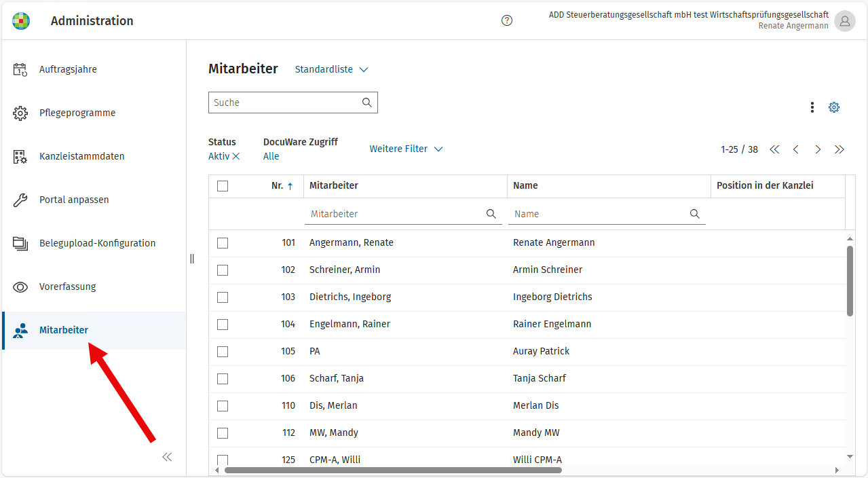
Task: Click the colorful app logo icon
Action: point(21,21)
